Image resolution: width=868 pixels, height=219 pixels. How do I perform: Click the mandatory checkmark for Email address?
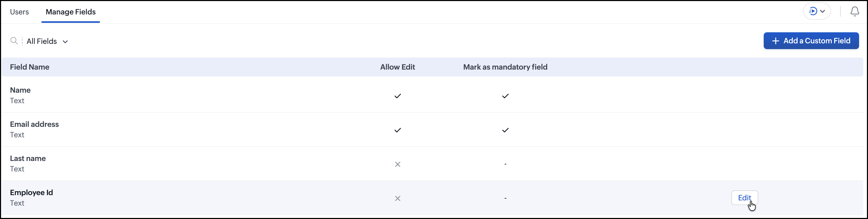click(505, 130)
